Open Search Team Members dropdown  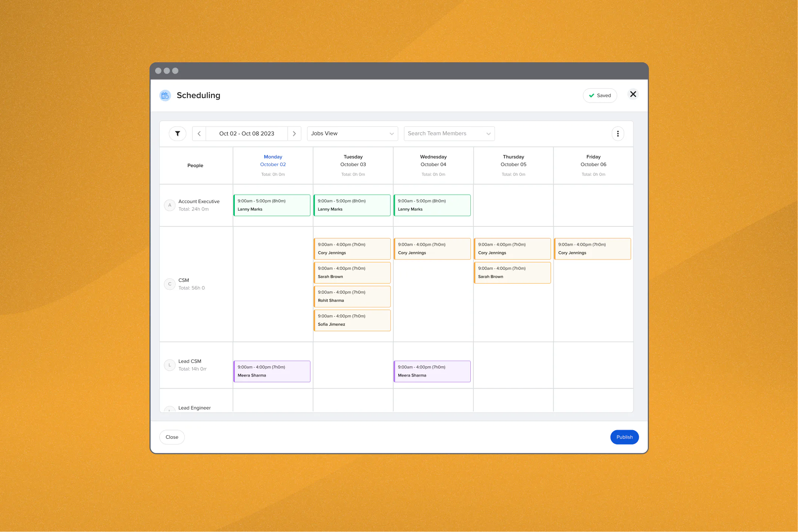[449, 134]
